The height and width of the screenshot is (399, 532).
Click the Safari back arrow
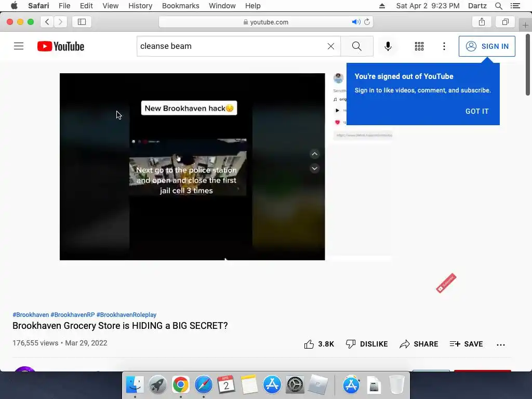coord(47,22)
